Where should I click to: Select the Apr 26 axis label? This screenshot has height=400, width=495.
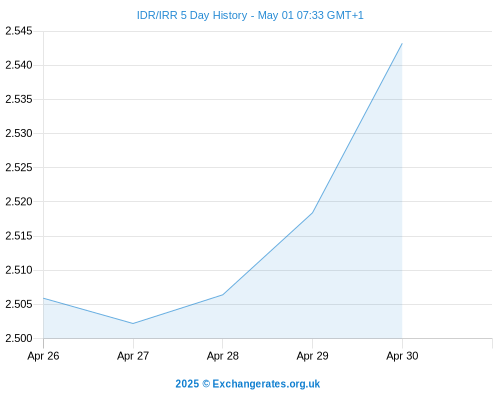43,356
